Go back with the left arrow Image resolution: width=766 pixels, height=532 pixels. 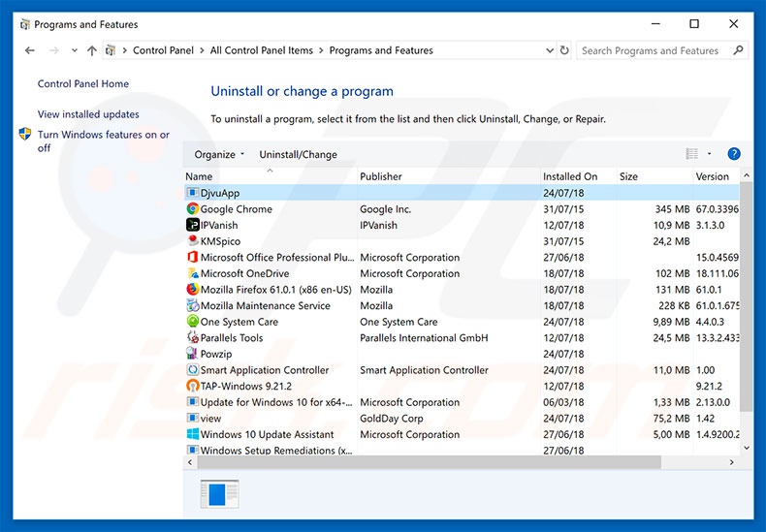point(30,50)
